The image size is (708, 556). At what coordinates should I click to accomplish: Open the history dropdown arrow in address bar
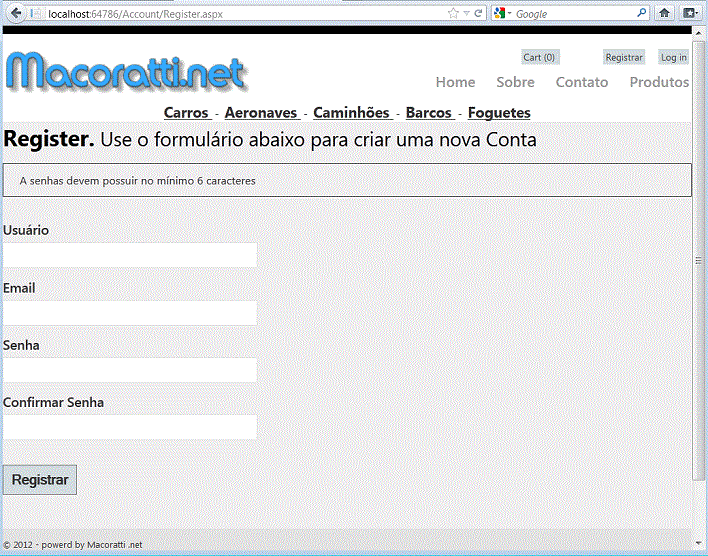[466, 13]
